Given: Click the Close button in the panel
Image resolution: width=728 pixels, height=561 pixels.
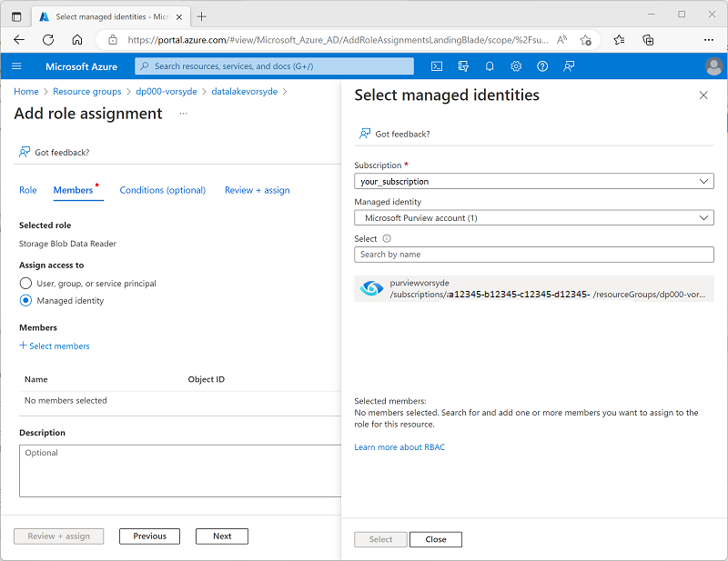Looking at the screenshot, I should (x=436, y=540).
